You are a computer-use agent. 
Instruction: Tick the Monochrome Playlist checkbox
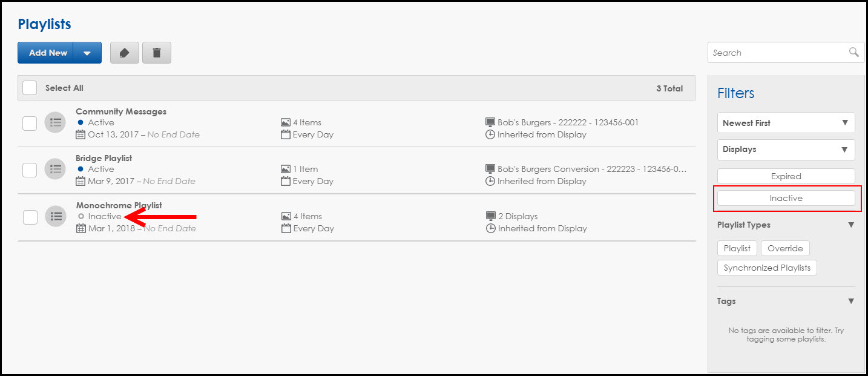tap(30, 216)
